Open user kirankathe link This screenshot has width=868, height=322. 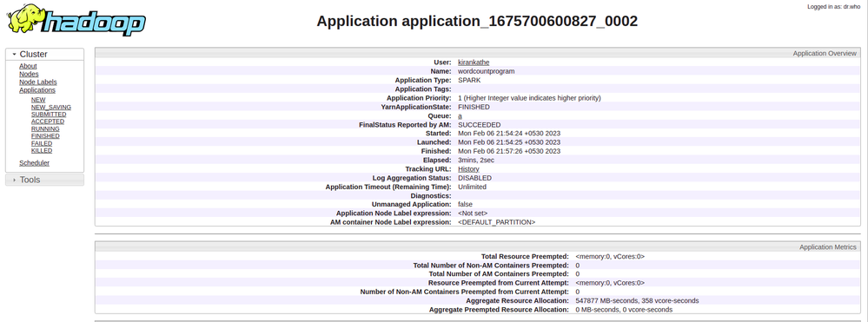(474, 62)
